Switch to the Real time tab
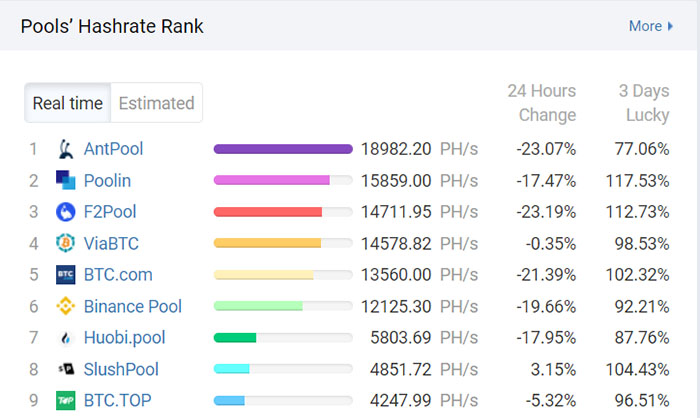The image size is (700, 418). pos(68,103)
